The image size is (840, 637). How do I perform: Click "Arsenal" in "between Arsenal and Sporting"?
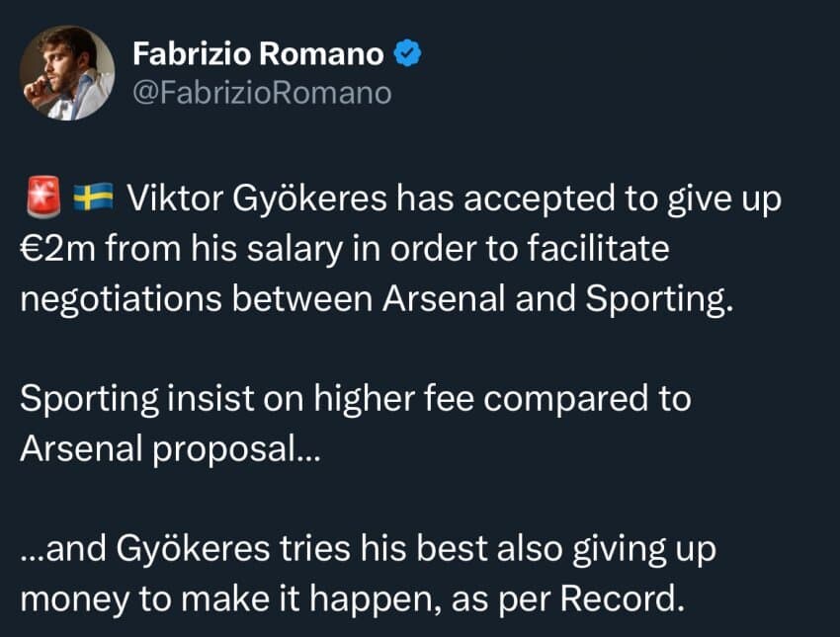(444, 298)
